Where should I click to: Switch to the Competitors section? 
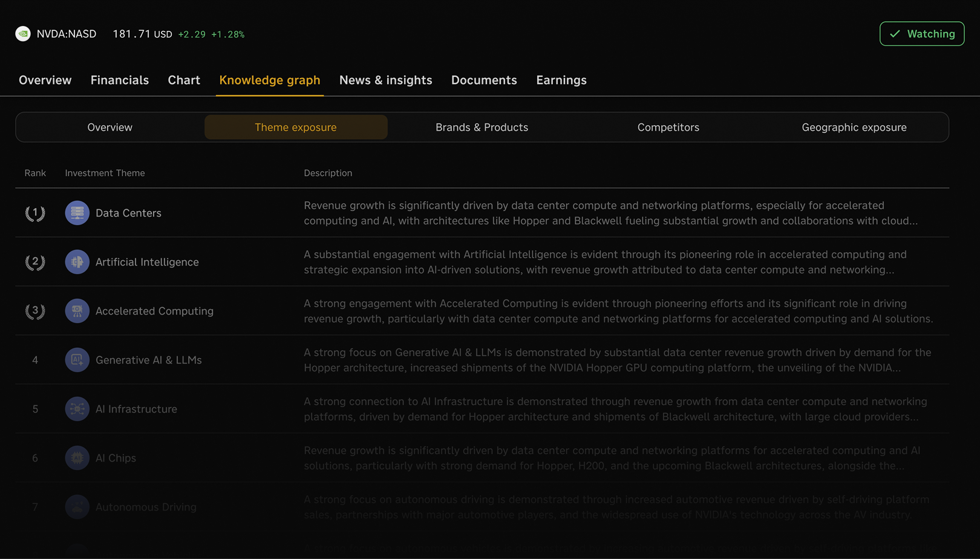click(668, 127)
